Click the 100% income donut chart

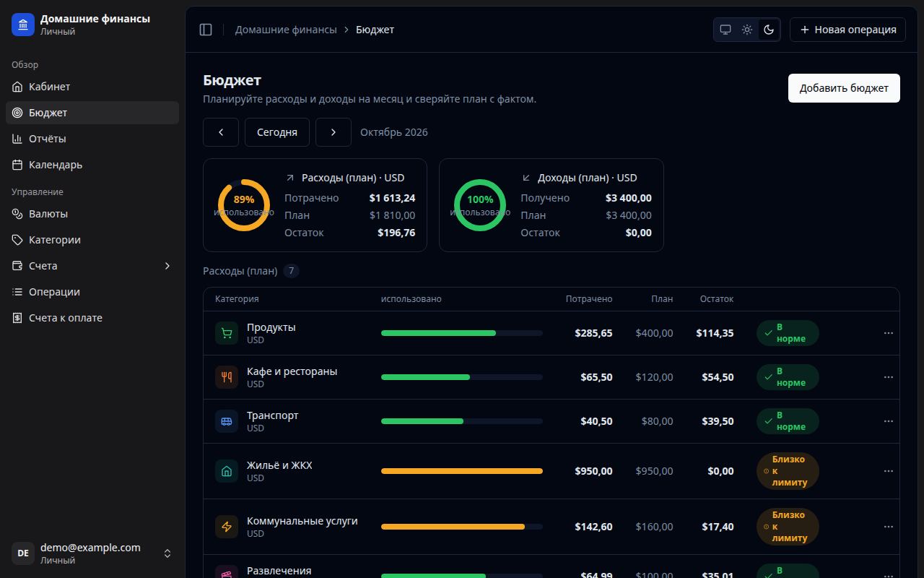480,205
